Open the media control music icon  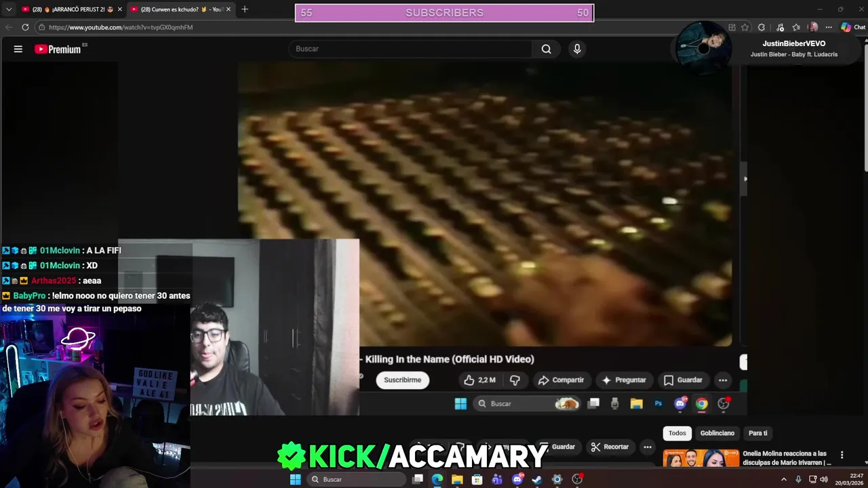(x=781, y=27)
